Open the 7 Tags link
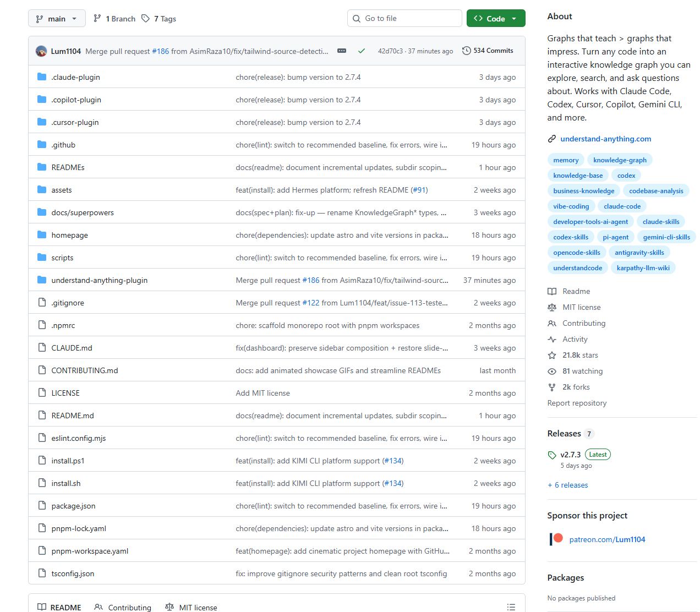The height and width of the screenshot is (612, 700). tap(159, 19)
